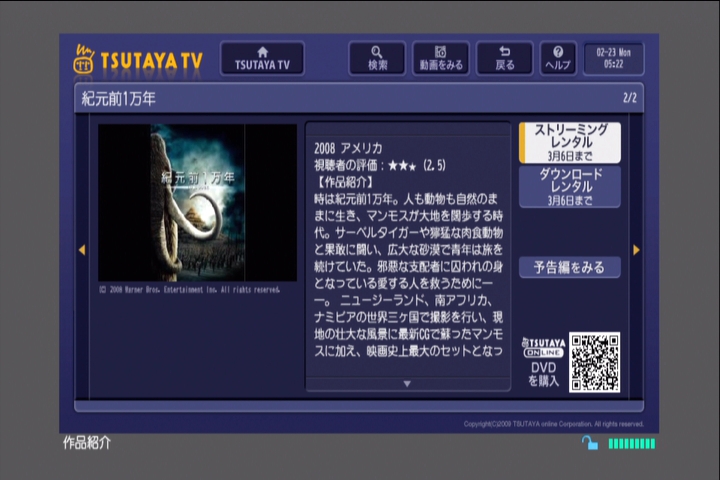Click the TSUTAYA ONLINE logo
The image size is (720, 480).
click(544, 348)
